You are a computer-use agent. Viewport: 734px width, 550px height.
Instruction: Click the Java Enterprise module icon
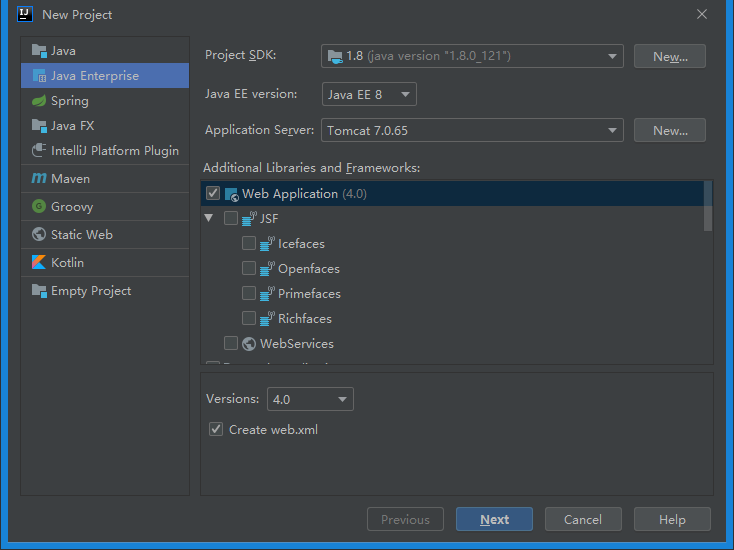(39, 75)
